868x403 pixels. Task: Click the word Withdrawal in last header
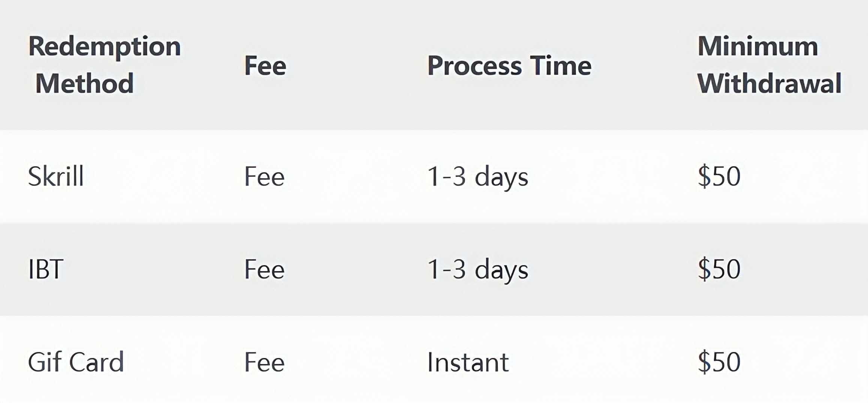point(769,83)
